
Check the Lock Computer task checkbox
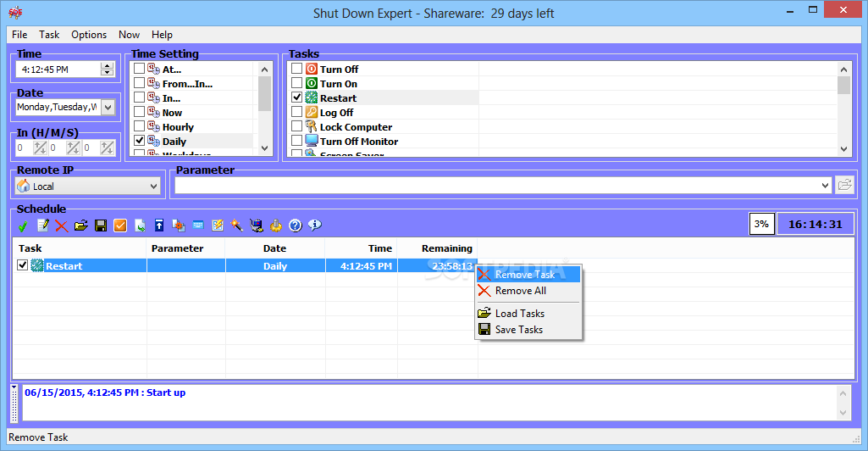[296, 125]
